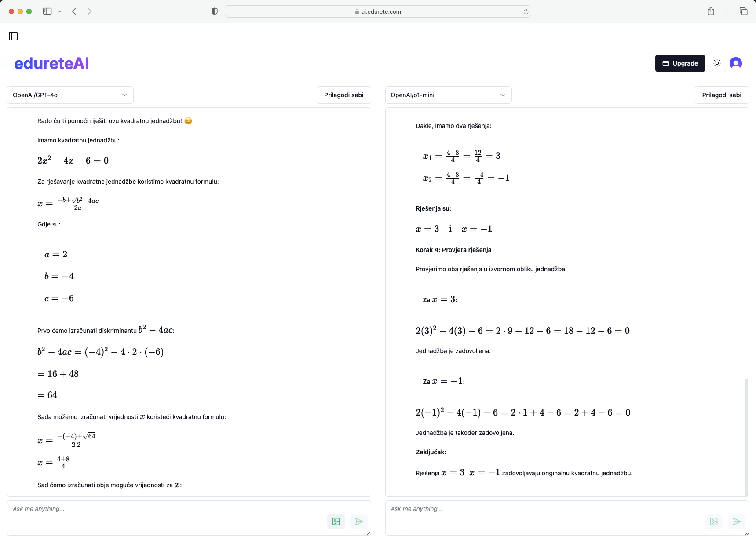756x540 pixels.
Task: Toggle the Safari sidebar button
Action: click(x=47, y=11)
